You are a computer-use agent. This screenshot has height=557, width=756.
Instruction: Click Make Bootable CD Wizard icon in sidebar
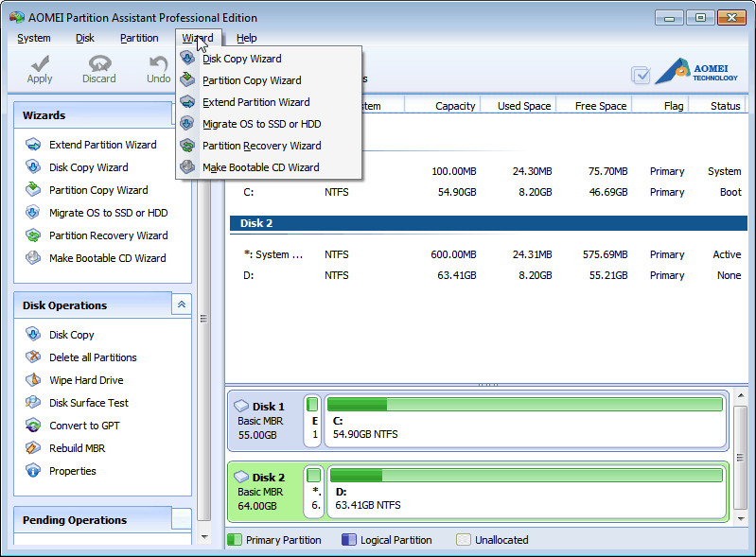[33, 258]
